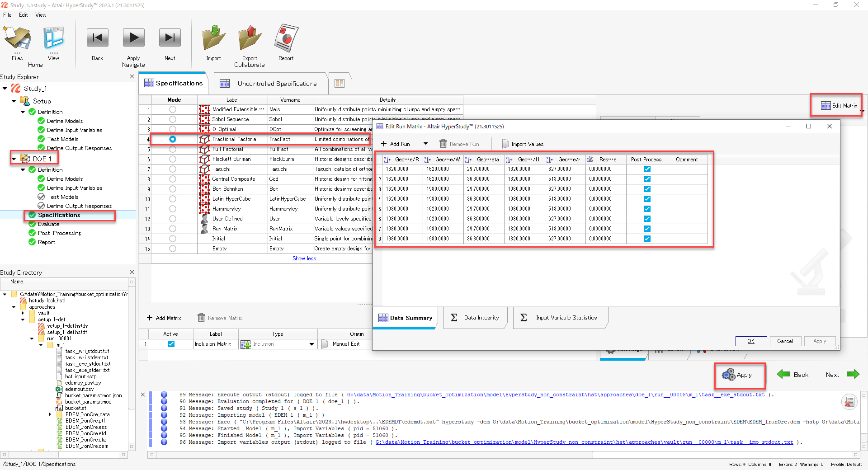868x470 pixels.
Task: Select the Taguchi radio button
Action: [x=173, y=169]
